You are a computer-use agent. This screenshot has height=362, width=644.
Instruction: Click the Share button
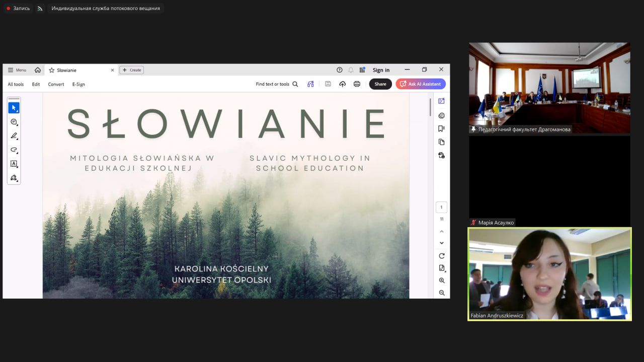click(380, 84)
